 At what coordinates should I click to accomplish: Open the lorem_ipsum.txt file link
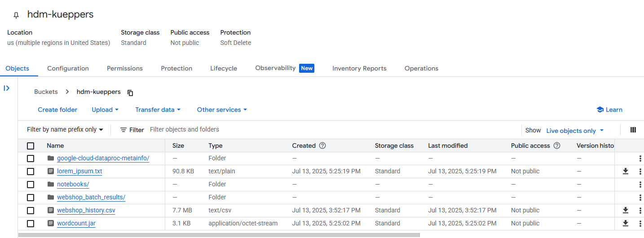[x=79, y=171]
